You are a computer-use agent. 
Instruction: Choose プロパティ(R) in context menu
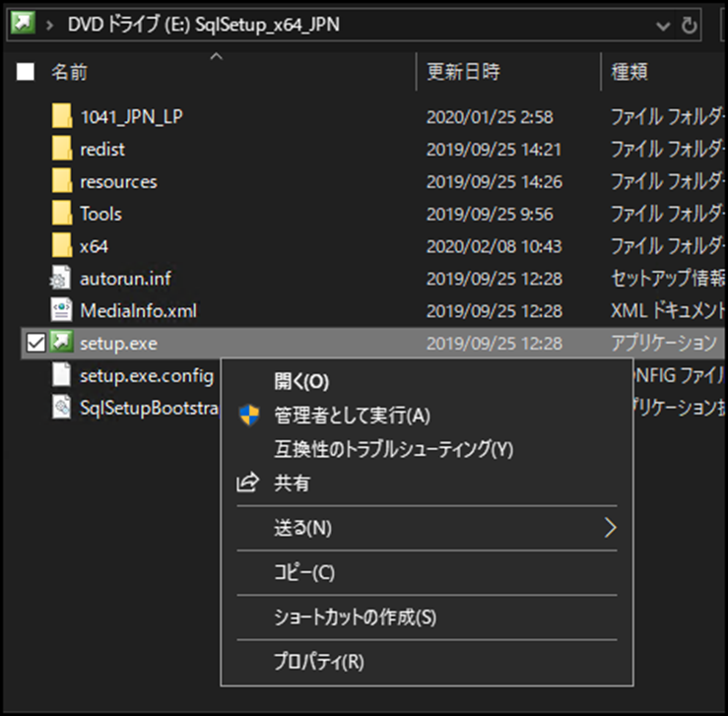coord(318,662)
